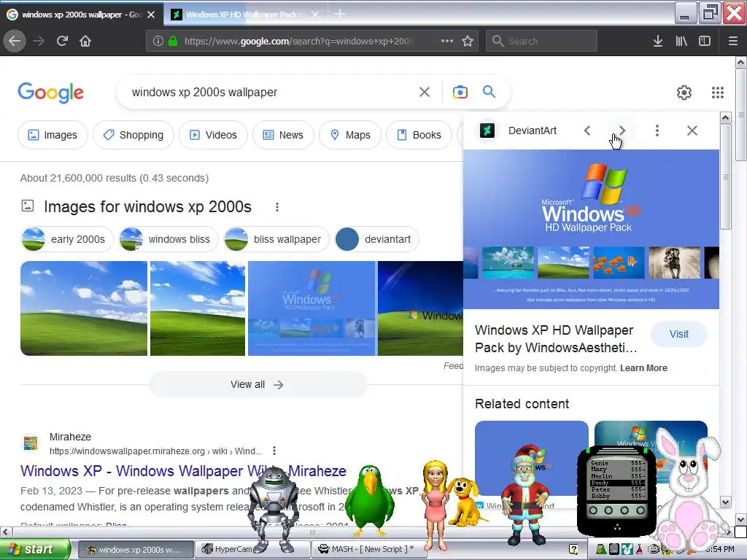Open the second Bliss hill thumbnail
Image resolution: width=747 pixels, height=560 pixels.
pyautogui.click(x=198, y=308)
